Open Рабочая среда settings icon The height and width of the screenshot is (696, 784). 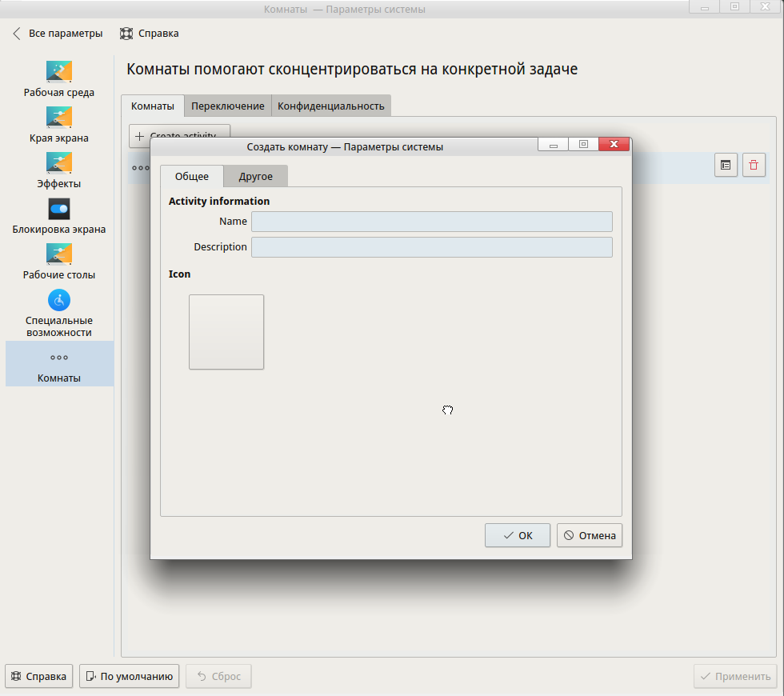click(x=59, y=71)
